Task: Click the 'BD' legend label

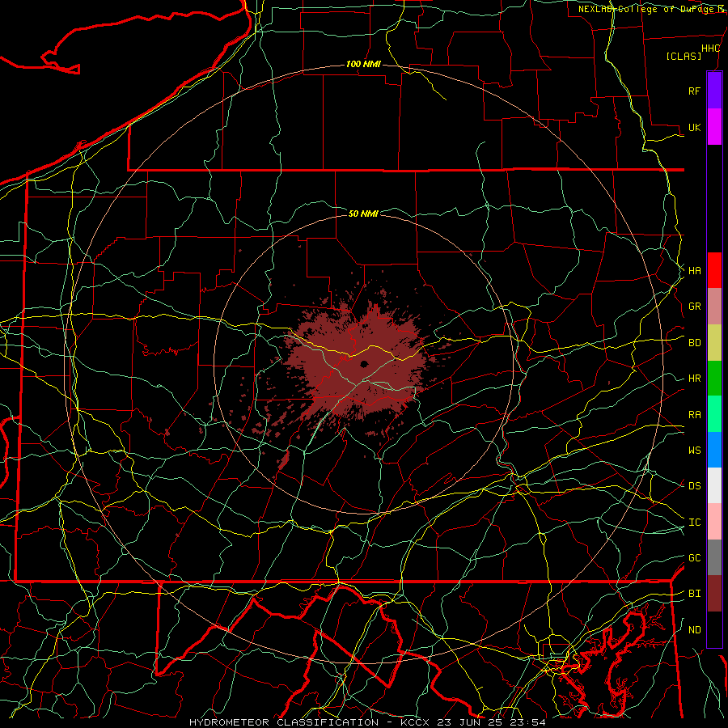Action: 694,343
